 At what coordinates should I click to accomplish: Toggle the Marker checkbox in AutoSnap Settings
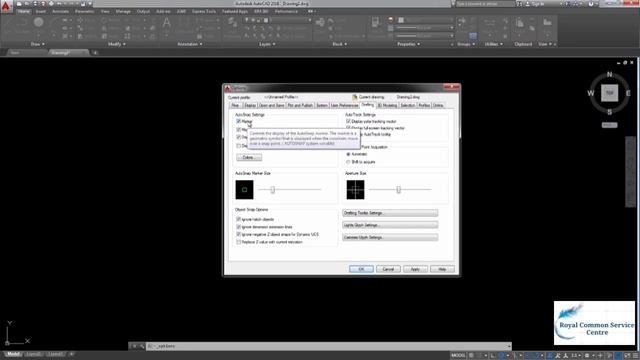click(238, 121)
